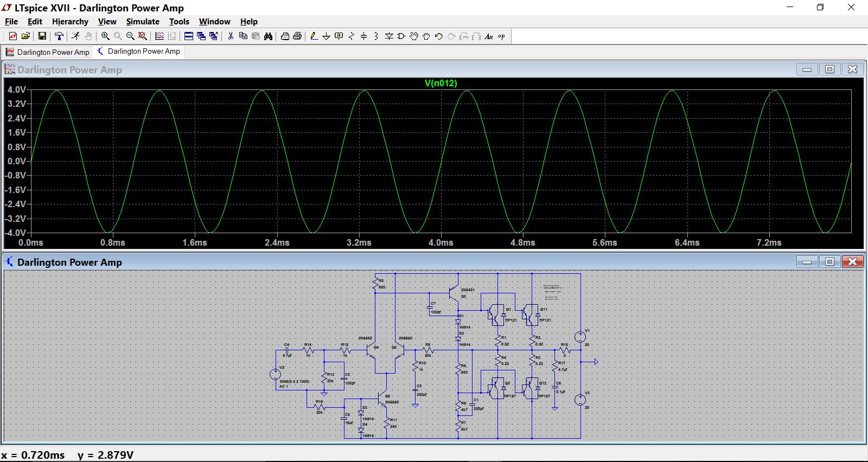Tile windows horizontally icon
This screenshot has width=868, height=462.
click(189, 36)
